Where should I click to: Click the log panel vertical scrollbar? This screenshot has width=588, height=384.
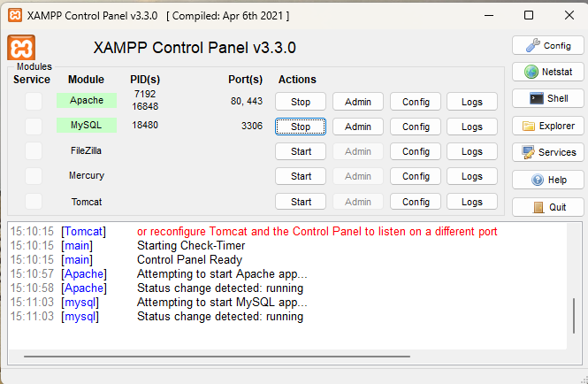point(574,315)
